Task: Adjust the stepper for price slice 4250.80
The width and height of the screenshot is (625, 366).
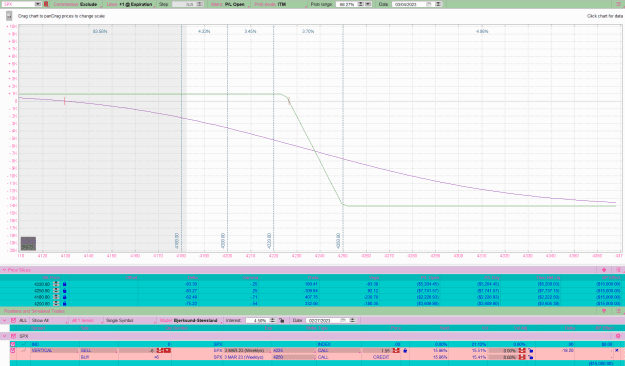Action: click(x=56, y=291)
